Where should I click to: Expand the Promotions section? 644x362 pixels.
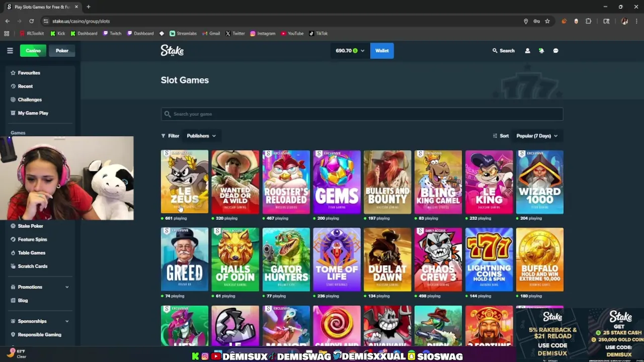[40, 287]
